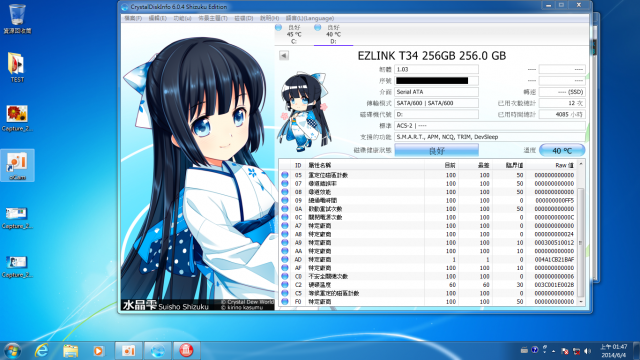Image resolution: width=640 pixels, height=360 pixels.
Task: Click the blue health status button
Action: pos(436,151)
